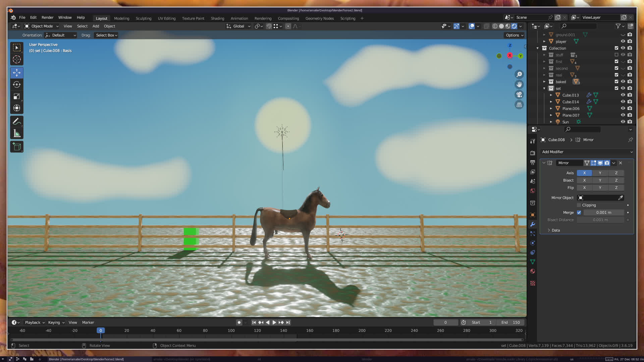Enable the Y axis on Mirror modifier
Image resolution: width=644 pixels, height=362 pixels.
pyautogui.click(x=600, y=173)
